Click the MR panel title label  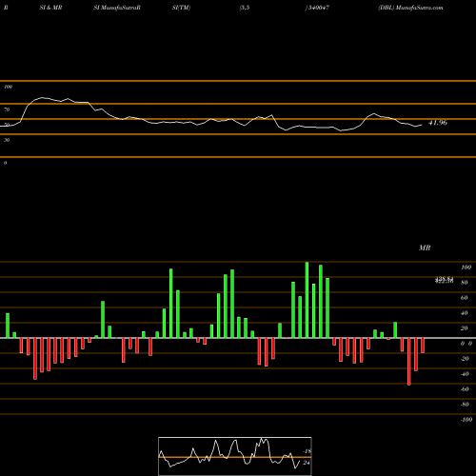click(425, 248)
